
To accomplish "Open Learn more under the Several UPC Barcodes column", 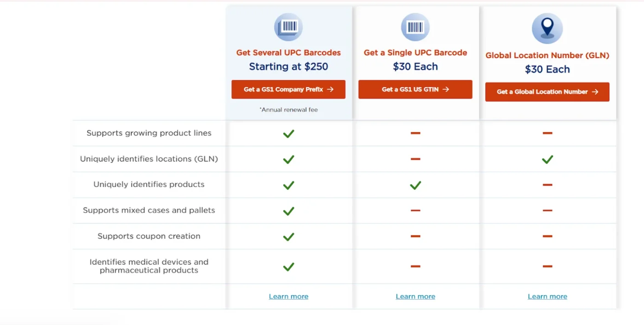I will point(288,296).
